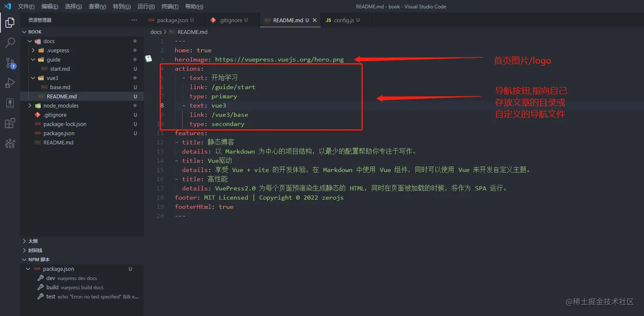Place cursor on the 'home: true' line
Screen dimensions: 644x316
(193, 50)
